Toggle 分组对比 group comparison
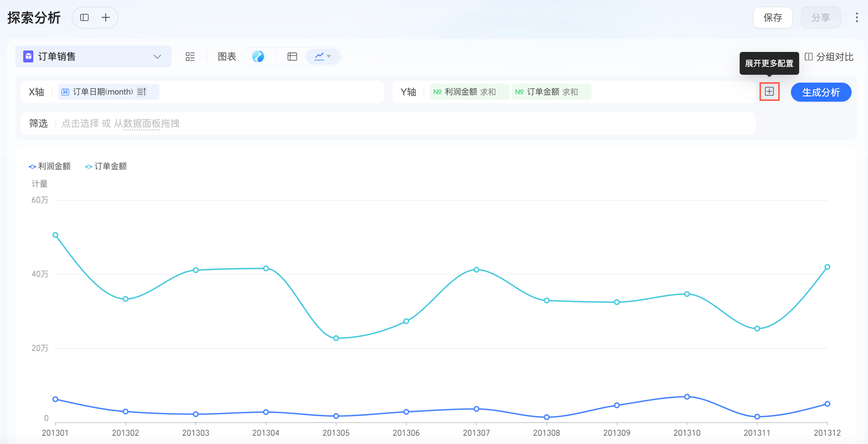868x444 pixels. click(x=829, y=57)
